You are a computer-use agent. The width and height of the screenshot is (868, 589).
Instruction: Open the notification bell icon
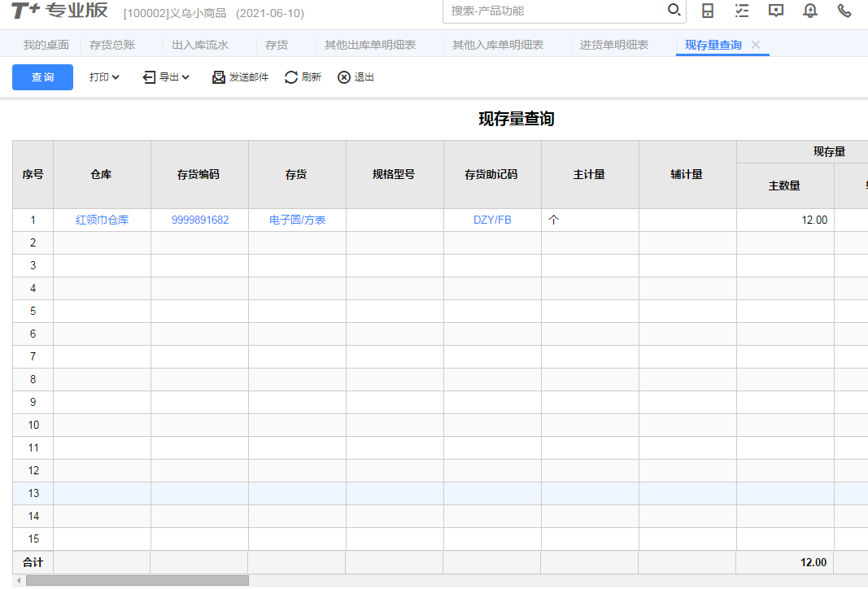[810, 11]
